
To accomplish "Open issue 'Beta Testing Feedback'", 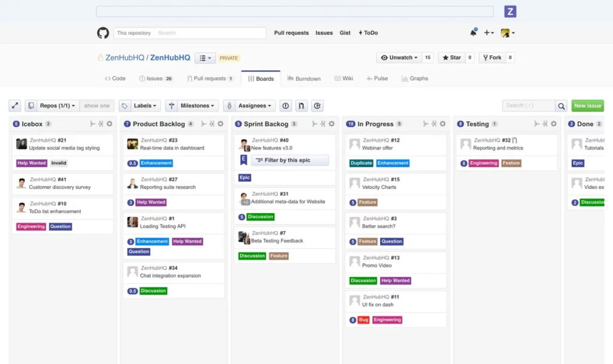I will pos(277,241).
